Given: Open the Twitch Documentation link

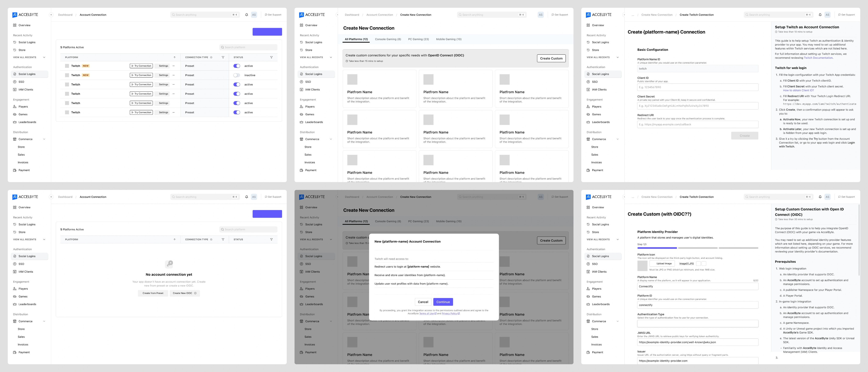Looking at the screenshot, I should pyautogui.click(x=818, y=58).
